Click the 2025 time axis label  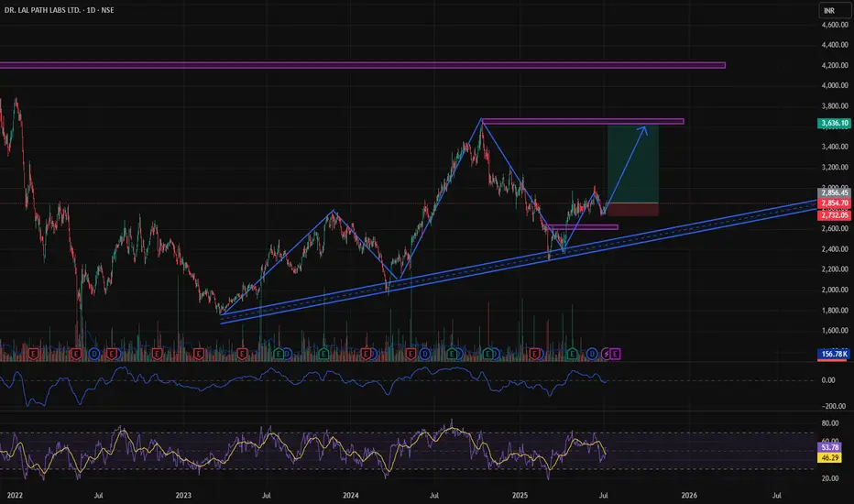pyautogui.click(x=520, y=495)
